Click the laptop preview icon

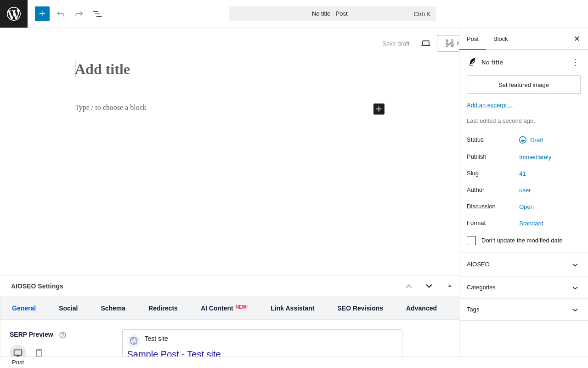pyautogui.click(x=426, y=43)
